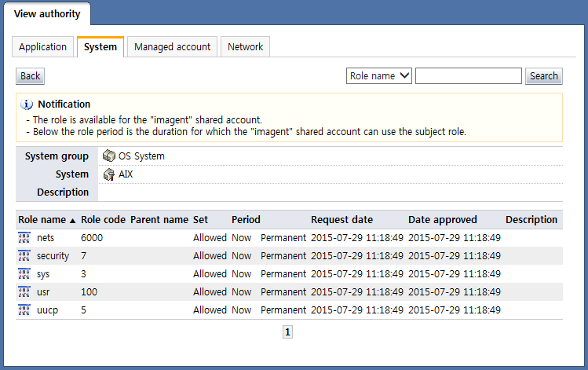This screenshot has width=588, height=370.
Task: Click the AIX system icon
Action: (x=109, y=174)
